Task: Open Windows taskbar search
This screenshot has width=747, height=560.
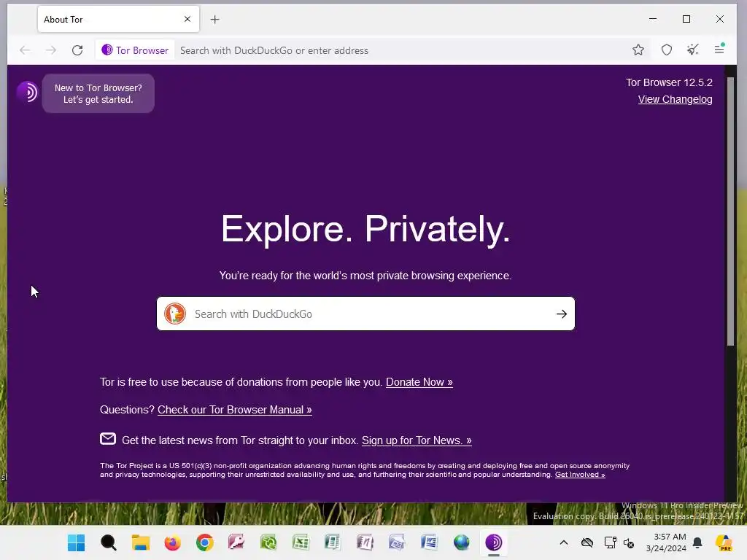Action: (x=109, y=542)
